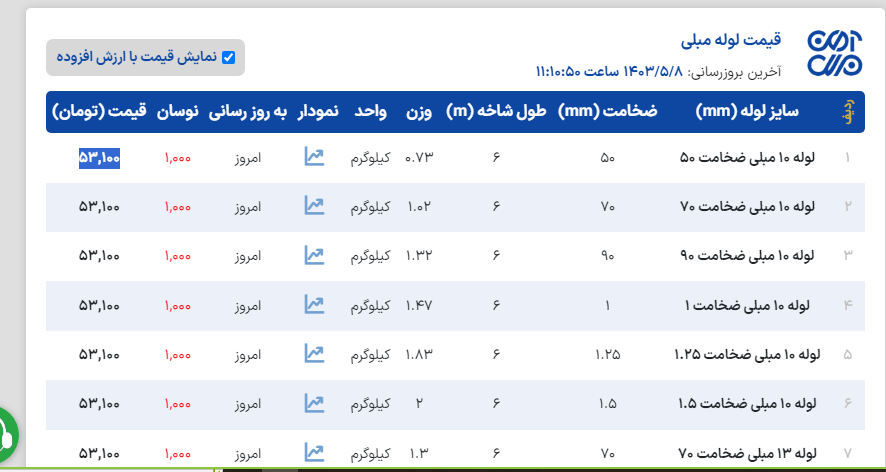Toggle نمایش قیمت با ارزش افزوده checkbox
This screenshot has width=886, height=472.
pyautogui.click(x=228, y=57)
